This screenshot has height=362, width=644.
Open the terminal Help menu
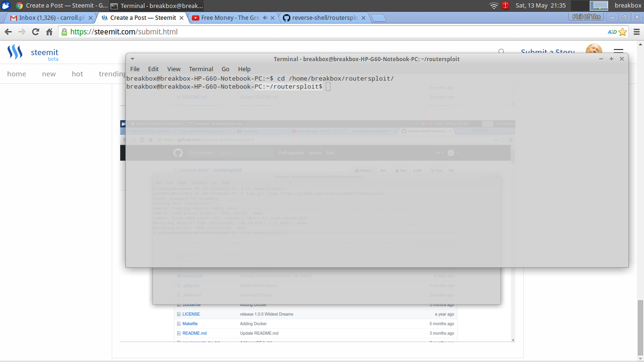coord(244,69)
